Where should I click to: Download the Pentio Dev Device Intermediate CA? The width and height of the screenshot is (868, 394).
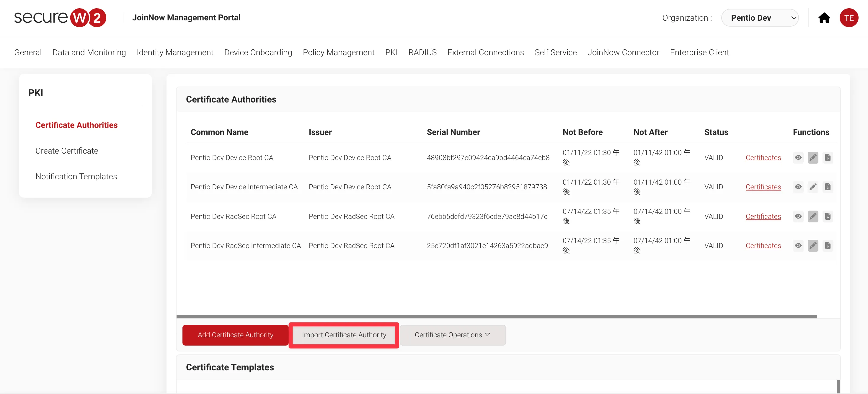828,187
